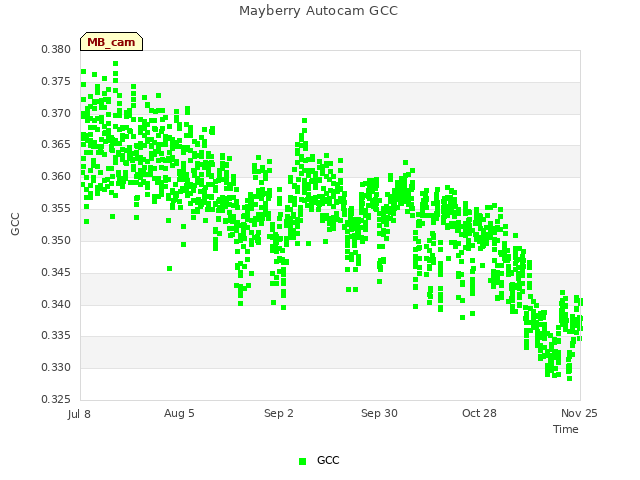Click the 0.325 y-axis tick label
Viewport: 640px width, 480px height.
coord(56,399)
